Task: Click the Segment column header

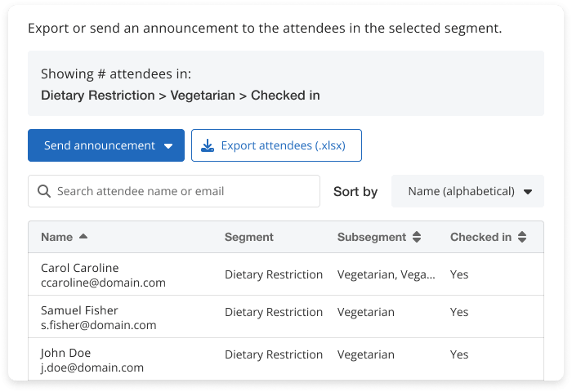Action: coord(248,237)
